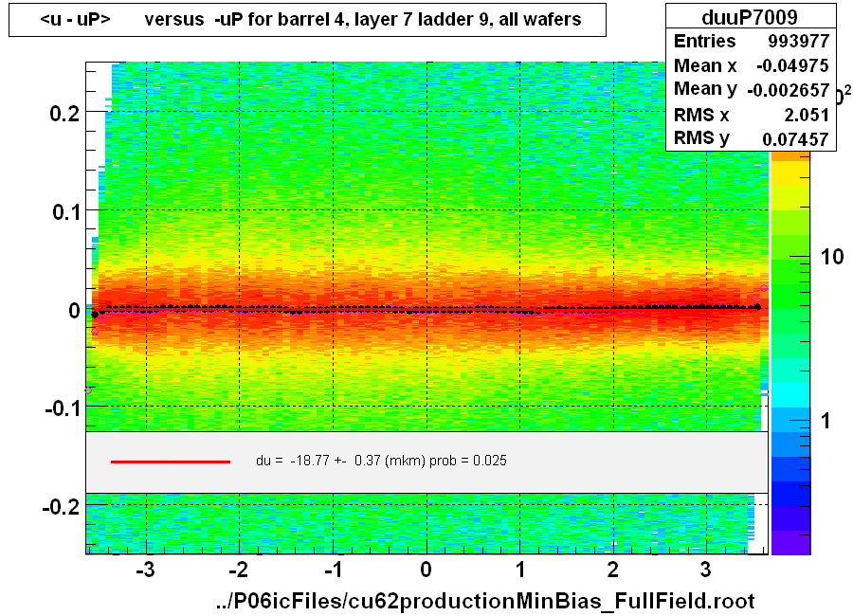Viewport: 853px width, 616px height.
Task: Click the x-axis label -2
Action: [x=238, y=570]
